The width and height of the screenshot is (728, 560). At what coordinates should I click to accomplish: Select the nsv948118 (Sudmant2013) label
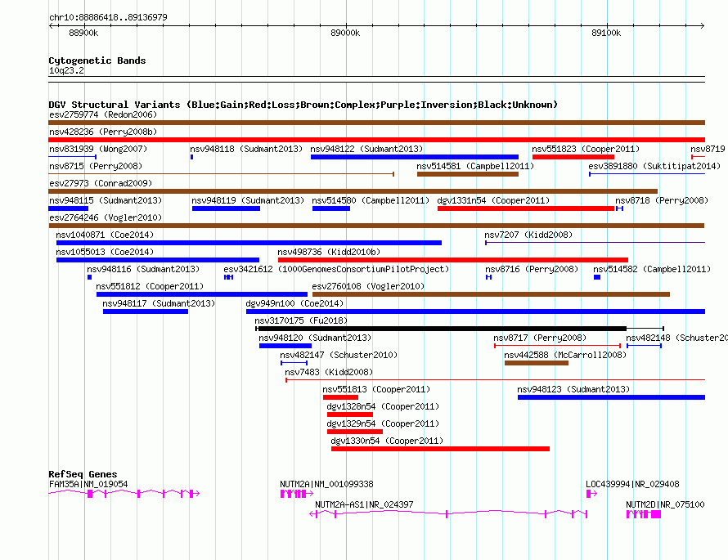pyautogui.click(x=246, y=149)
